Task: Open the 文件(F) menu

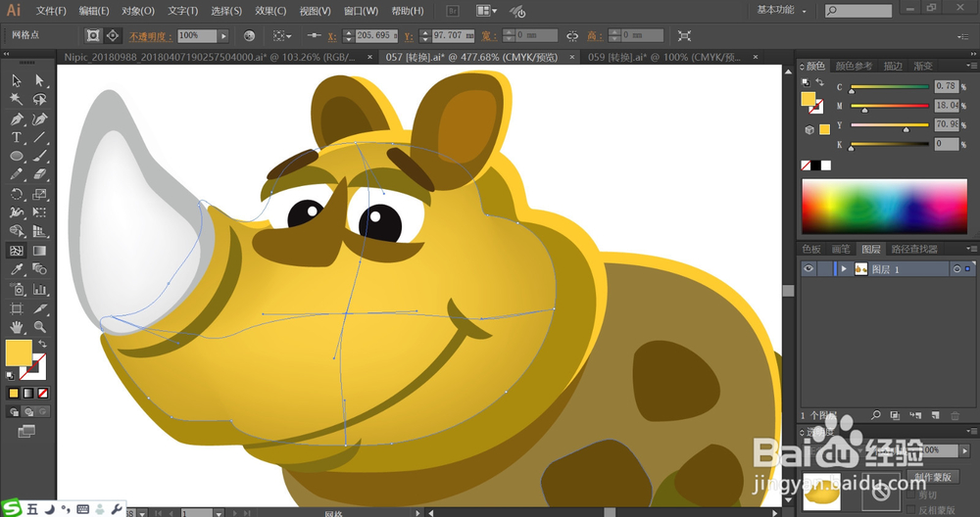Action: pyautogui.click(x=51, y=11)
